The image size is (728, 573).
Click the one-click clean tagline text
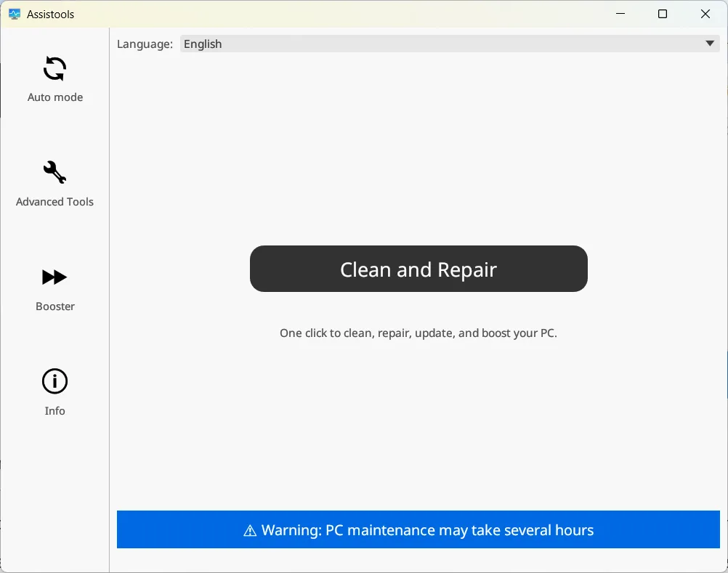point(418,333)
